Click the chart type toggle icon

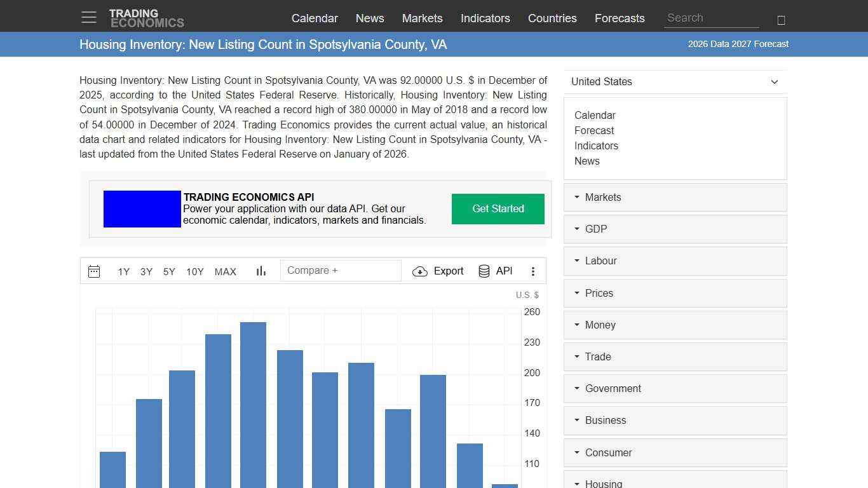(x=261, y=271)
